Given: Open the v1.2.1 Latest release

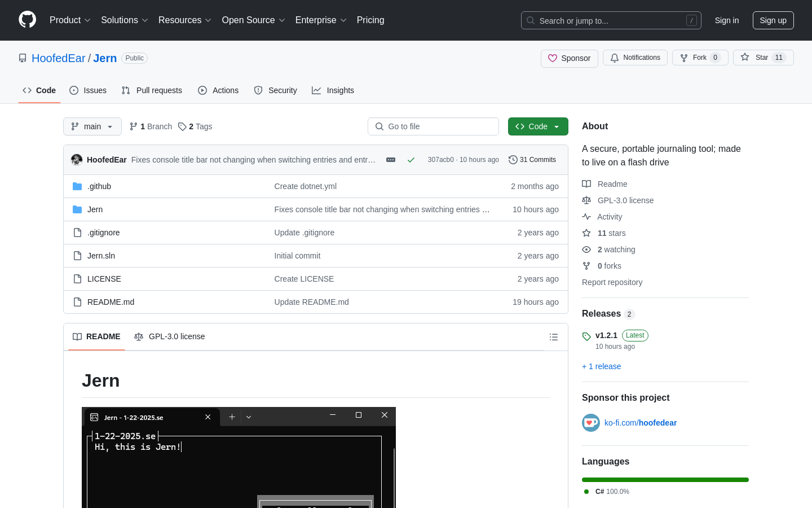Looking at the screenshot, I should tap(615, 340).
